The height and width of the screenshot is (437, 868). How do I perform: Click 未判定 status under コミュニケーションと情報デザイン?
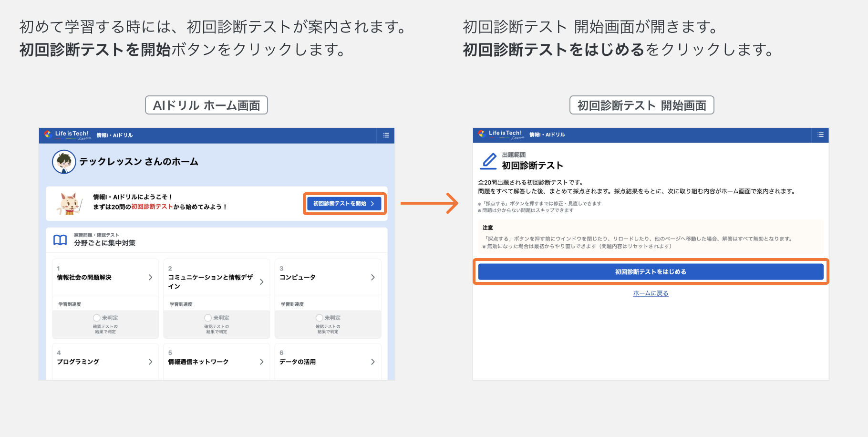click(x=217, y=318)
